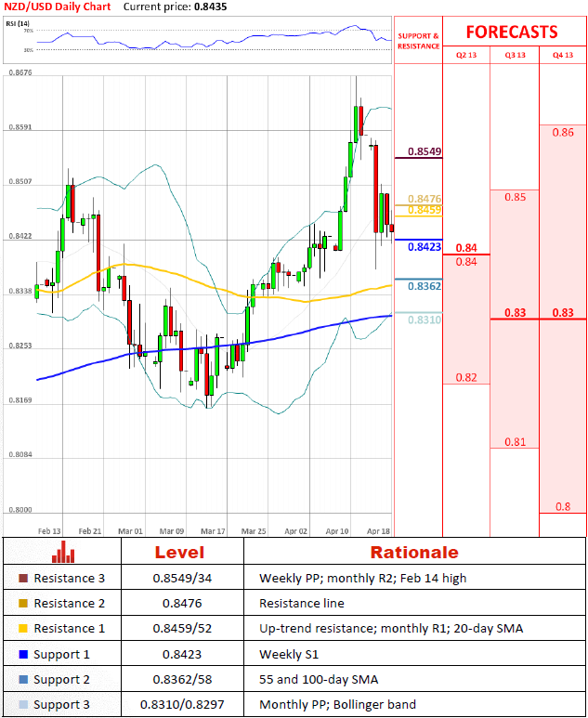
Task: Click the SUPPORT & RESISTANCE column header
Action: (x=419, y=41)
